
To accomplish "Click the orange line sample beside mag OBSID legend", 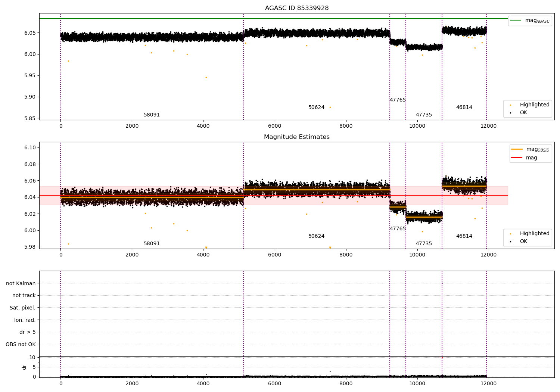I will click(517, 149).
